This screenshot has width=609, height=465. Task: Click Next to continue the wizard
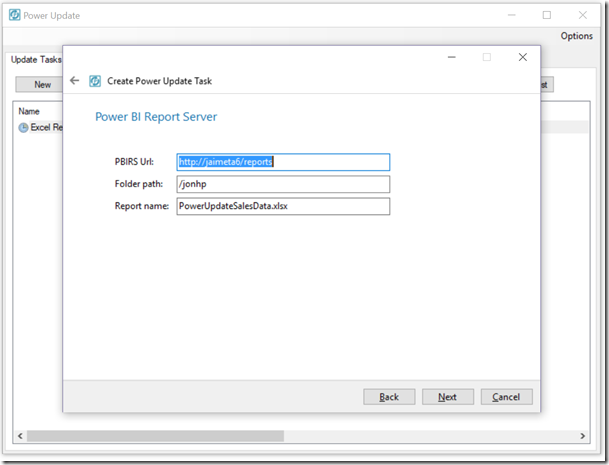[x=448, y=397]
